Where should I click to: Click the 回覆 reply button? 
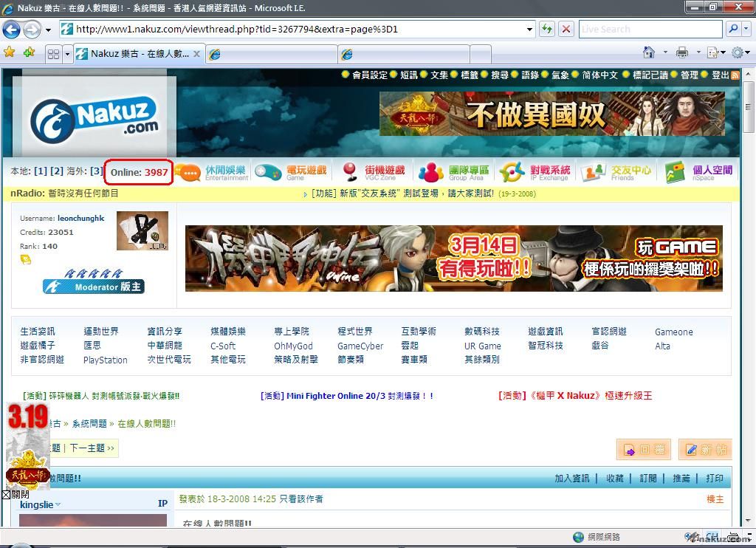click(645, 450)
